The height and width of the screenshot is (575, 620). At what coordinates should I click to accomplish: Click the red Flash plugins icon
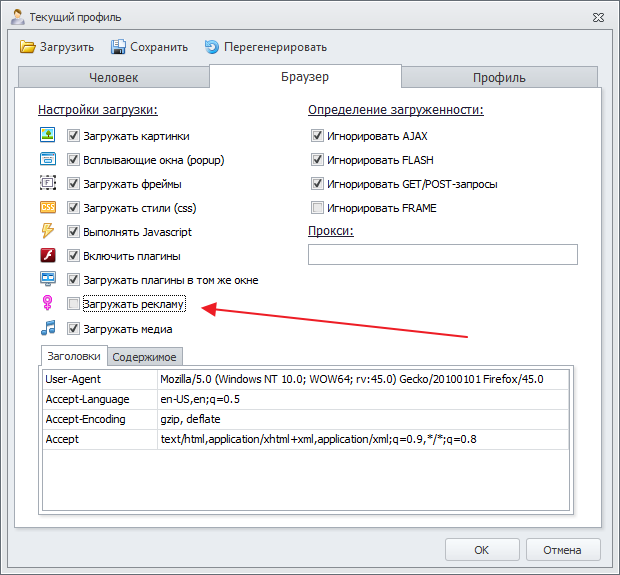pyautogui.click(x=48, y=255)
